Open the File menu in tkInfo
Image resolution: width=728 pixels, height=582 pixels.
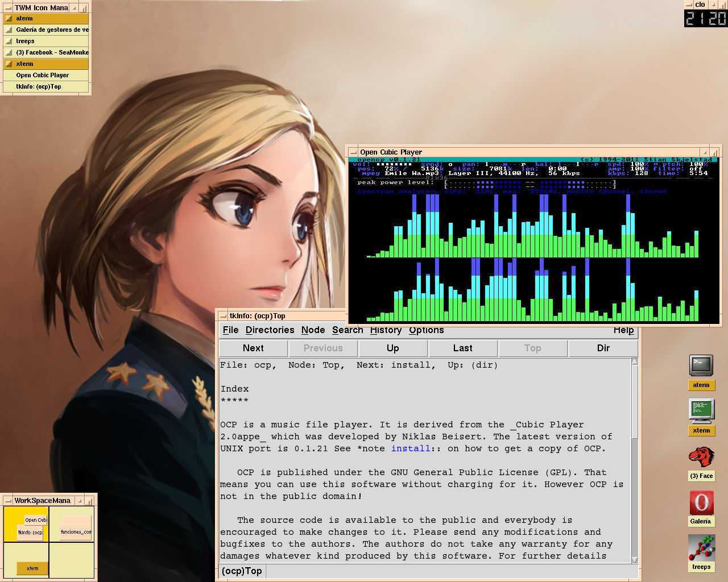[231, 330]
